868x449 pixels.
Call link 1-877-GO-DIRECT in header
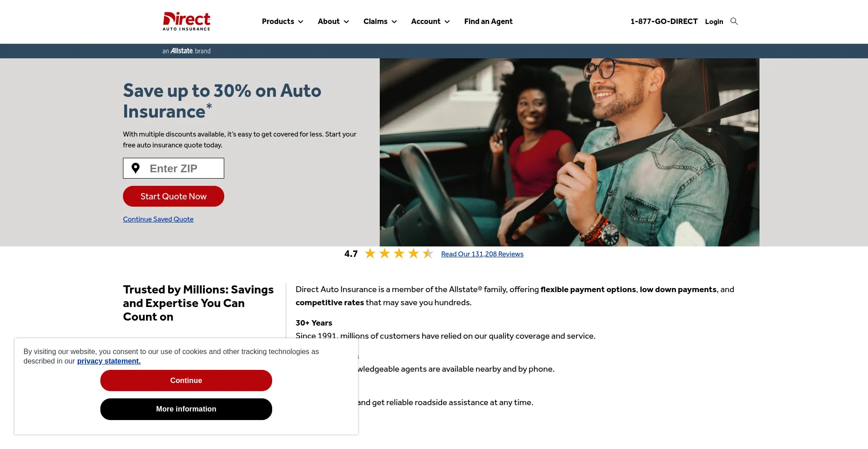click(664, 21)
